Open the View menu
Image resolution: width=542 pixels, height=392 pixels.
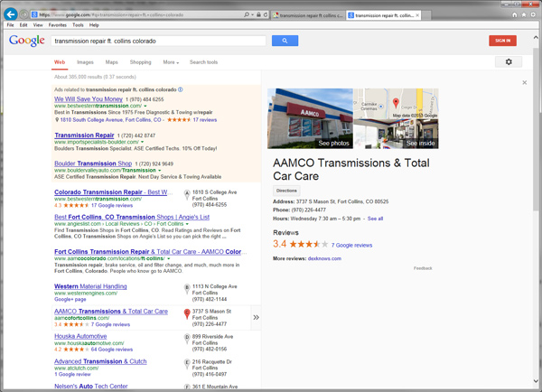[x=38, y=25]
